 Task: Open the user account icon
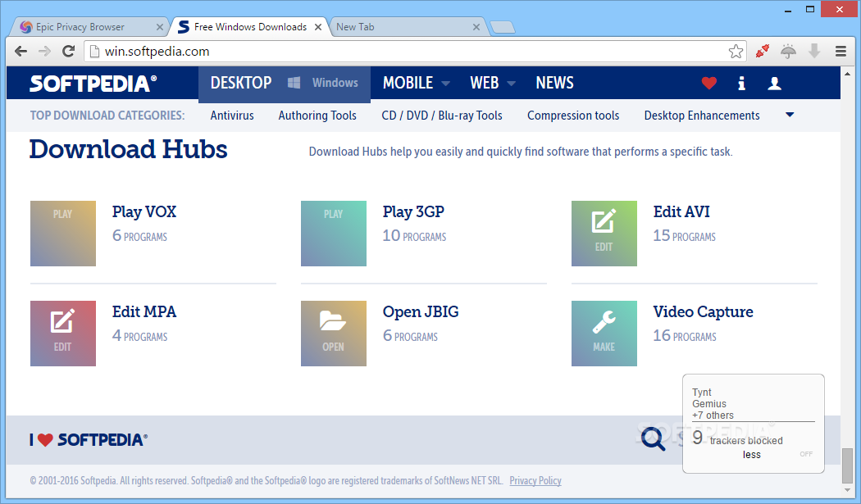[774, 83]
